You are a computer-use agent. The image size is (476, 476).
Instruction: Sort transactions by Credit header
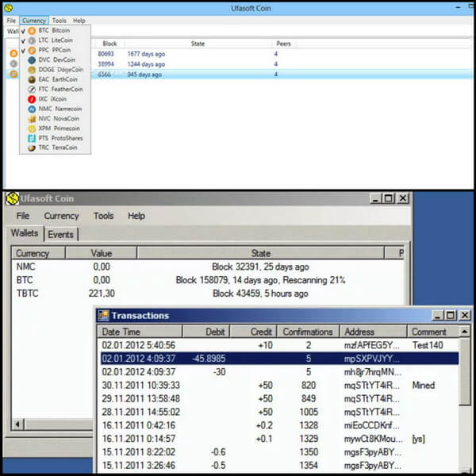coord(254,332)
